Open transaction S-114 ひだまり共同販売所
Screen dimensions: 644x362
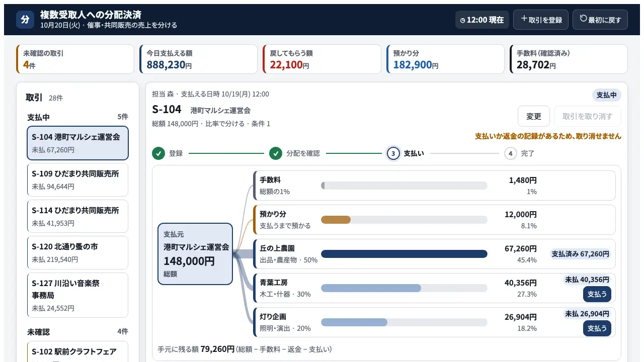(77, 217)
